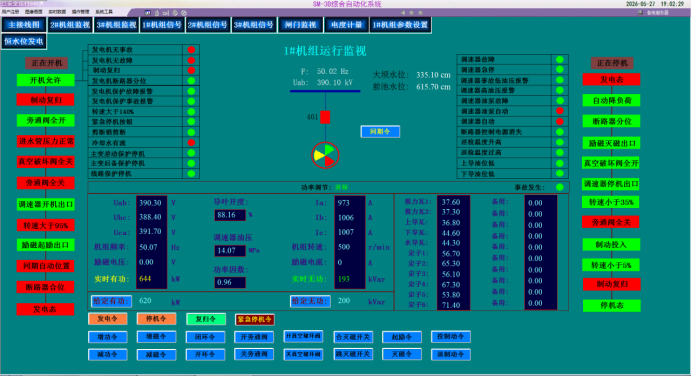692x376 pixels.
Task: Open the 1#机组参数设置 tab
Action: point(400,25)
